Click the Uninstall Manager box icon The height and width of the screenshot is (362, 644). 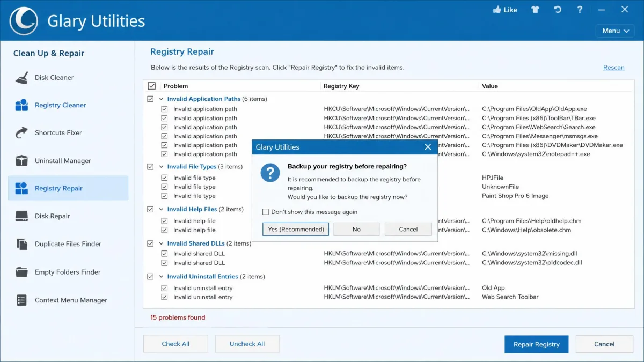pos(21,161)
